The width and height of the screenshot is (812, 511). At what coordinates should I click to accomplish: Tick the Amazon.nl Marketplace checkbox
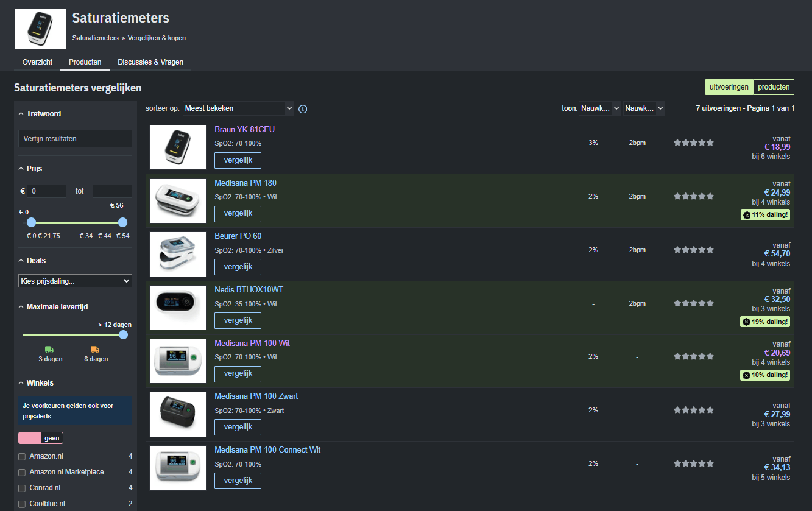22,472
